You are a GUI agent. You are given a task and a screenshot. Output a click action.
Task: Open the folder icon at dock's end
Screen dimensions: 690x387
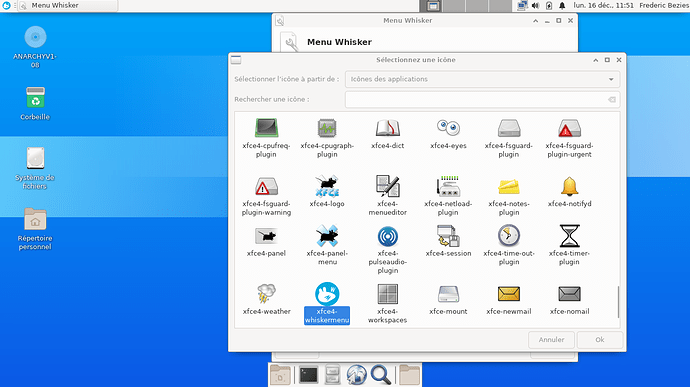coord(409,375)
